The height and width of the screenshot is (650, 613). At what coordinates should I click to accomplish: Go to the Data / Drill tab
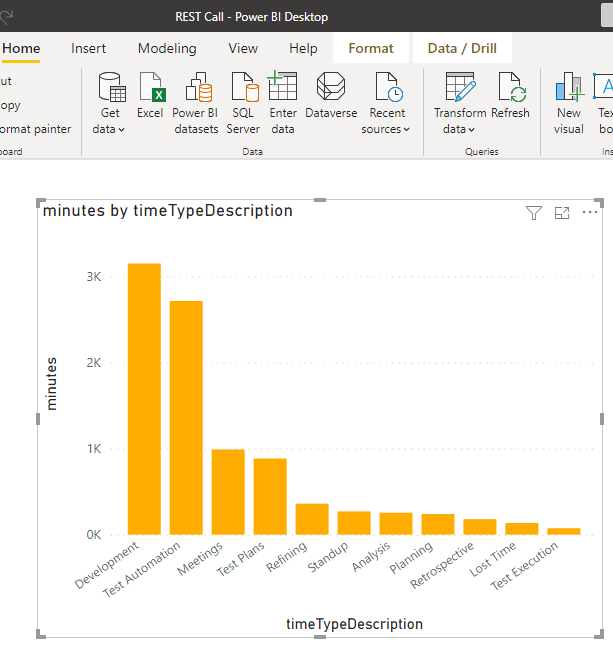(x=462, y=48)
